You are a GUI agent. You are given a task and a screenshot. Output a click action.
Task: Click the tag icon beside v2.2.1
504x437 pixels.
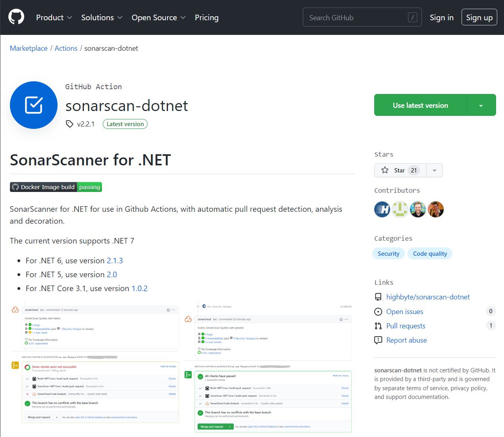tap(69, 124)
